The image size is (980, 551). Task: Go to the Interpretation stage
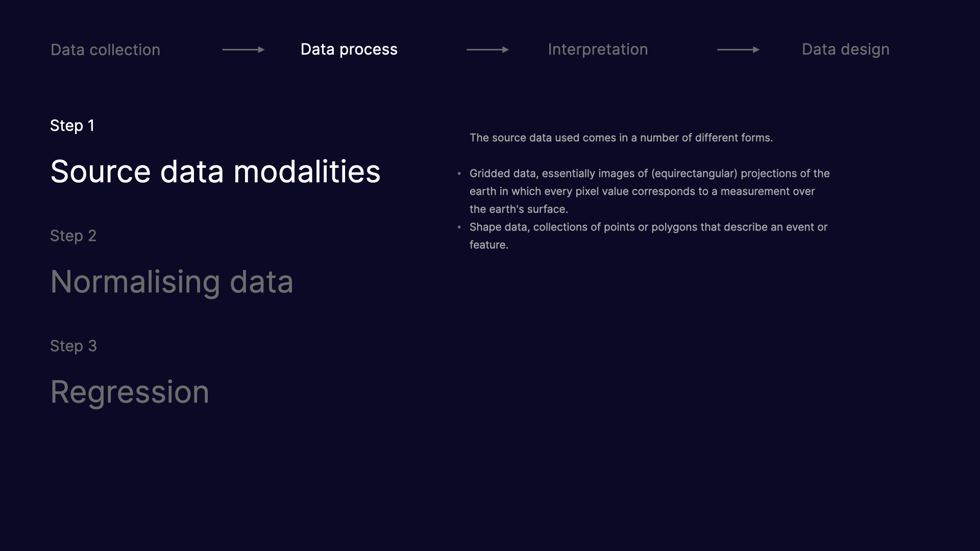(x=598, y=49)
